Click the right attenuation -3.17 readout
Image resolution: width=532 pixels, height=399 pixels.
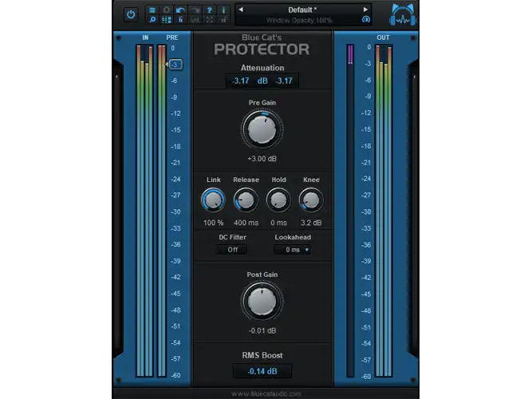284,81
